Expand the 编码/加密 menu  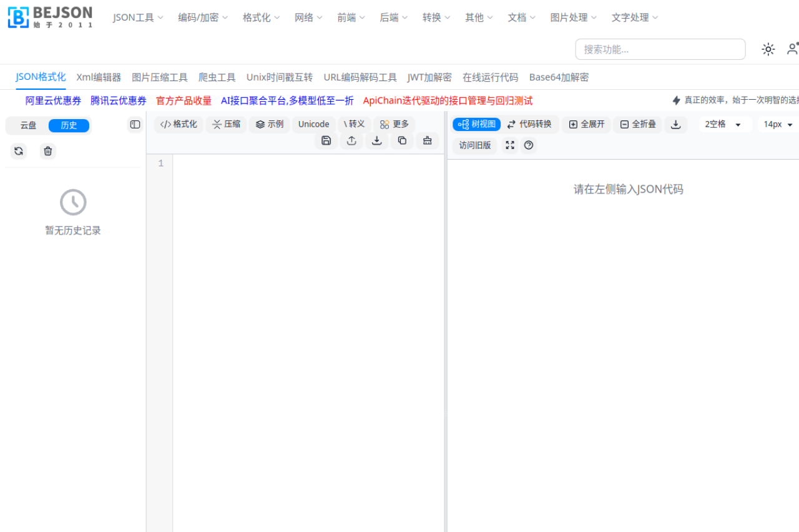203,17
